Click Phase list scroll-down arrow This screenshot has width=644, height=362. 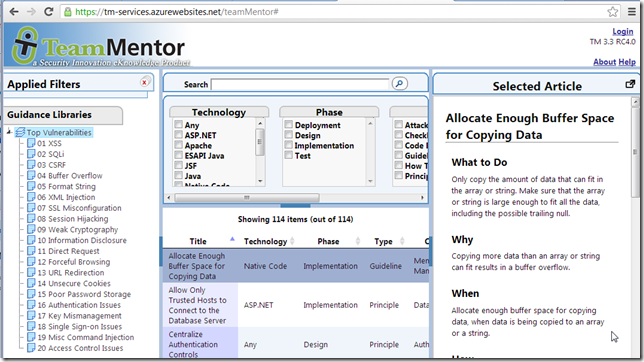click(370, 181)
